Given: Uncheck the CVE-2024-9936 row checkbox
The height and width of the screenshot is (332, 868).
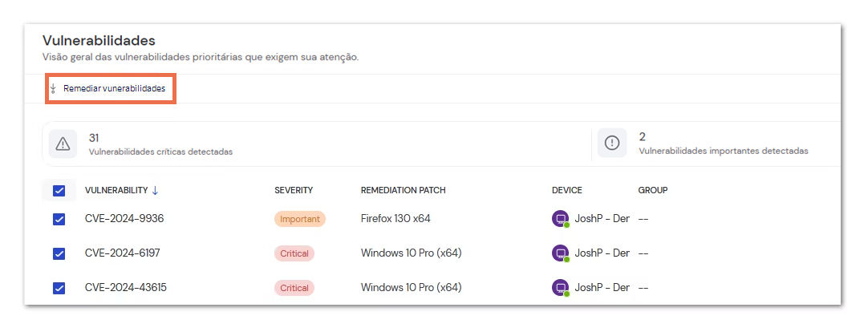Looking at the screenshot, I should point(59,219).
